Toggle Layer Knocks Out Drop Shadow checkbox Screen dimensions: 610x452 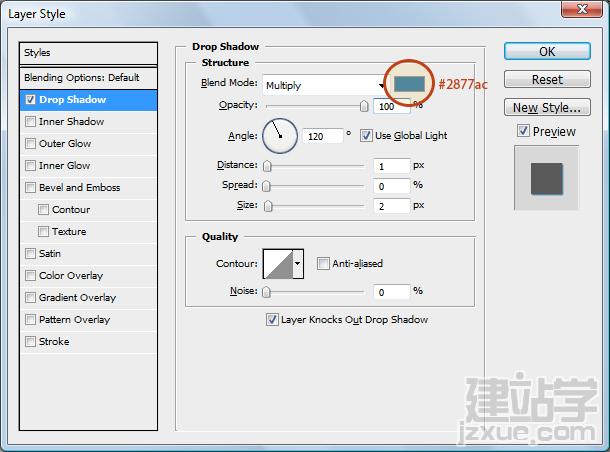272,319
